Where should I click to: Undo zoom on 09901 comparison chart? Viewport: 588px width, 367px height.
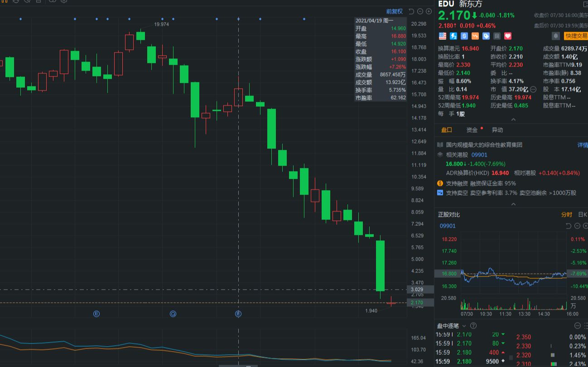click(x=569, y=226)
